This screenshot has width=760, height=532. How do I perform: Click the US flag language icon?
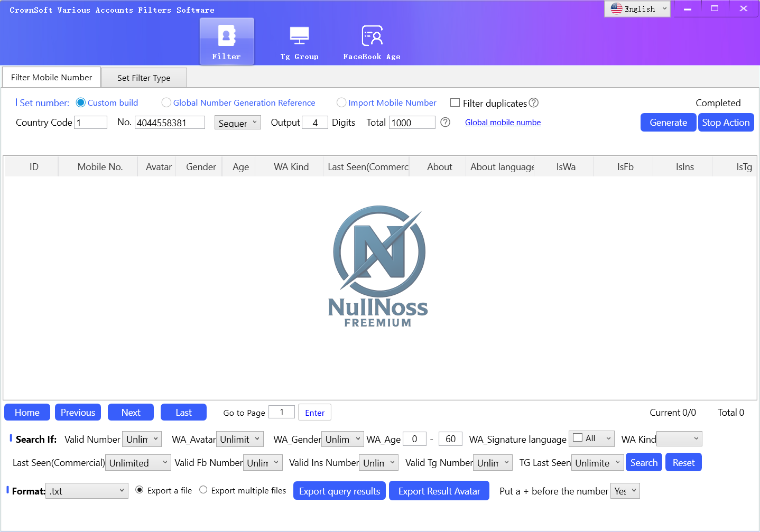coord(616,8)
